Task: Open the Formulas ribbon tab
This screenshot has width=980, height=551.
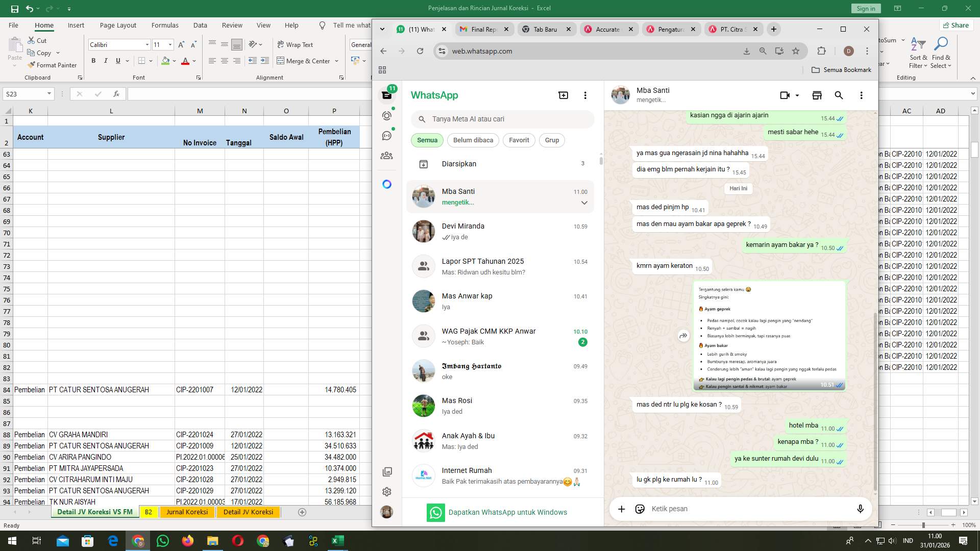Action: click(164, 25)
